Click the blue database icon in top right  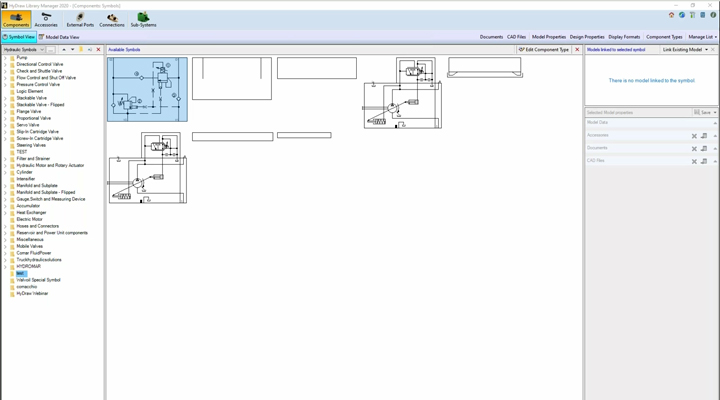point(703,15)
